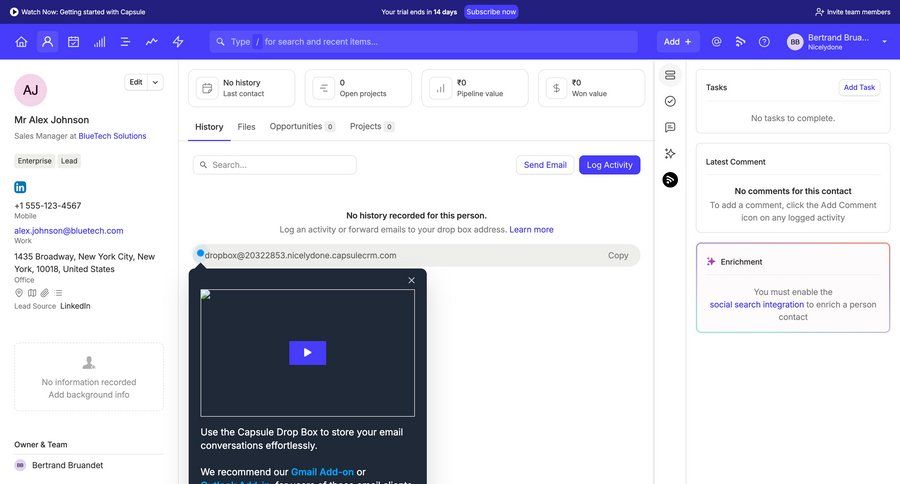Click owner Bertrand Bruandet

point(68,465)
